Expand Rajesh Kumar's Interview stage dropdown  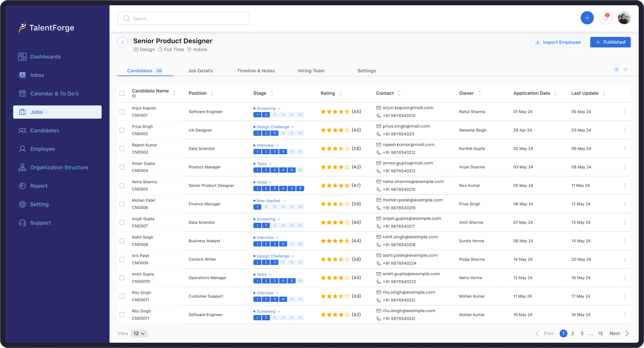(277, 145)
